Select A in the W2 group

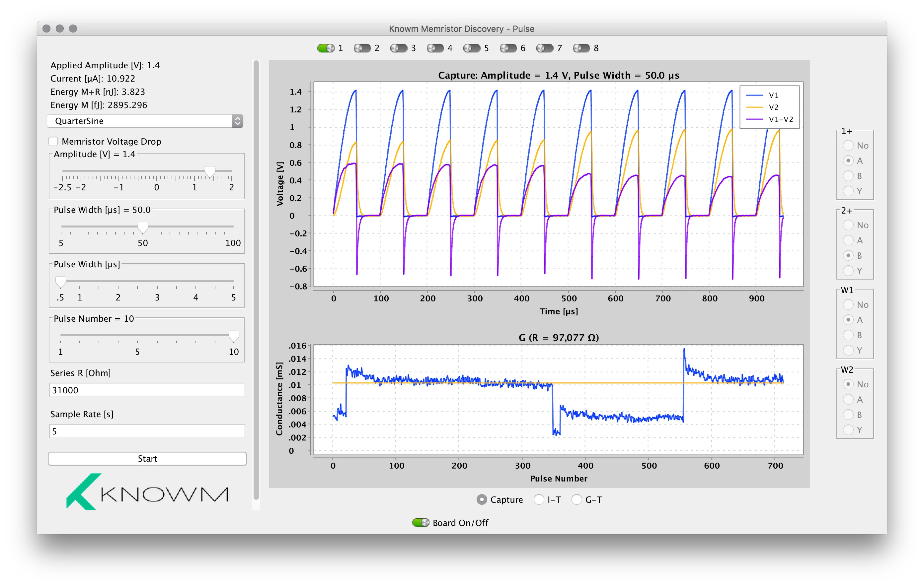click(x=848, y=400)
